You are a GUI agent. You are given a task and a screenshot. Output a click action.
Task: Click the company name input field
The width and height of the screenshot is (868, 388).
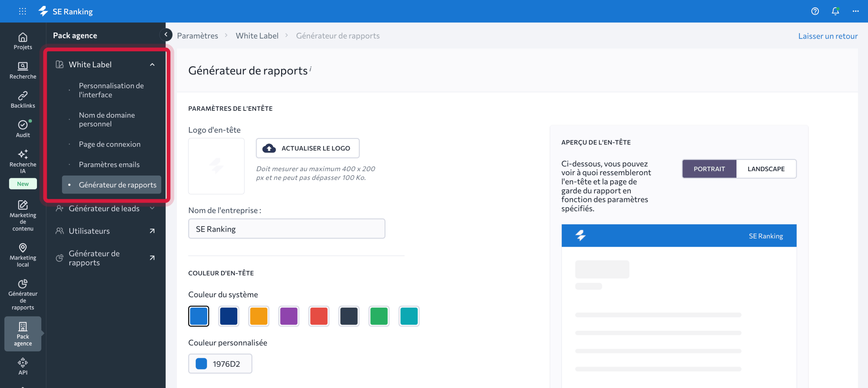tap(287, 229)
